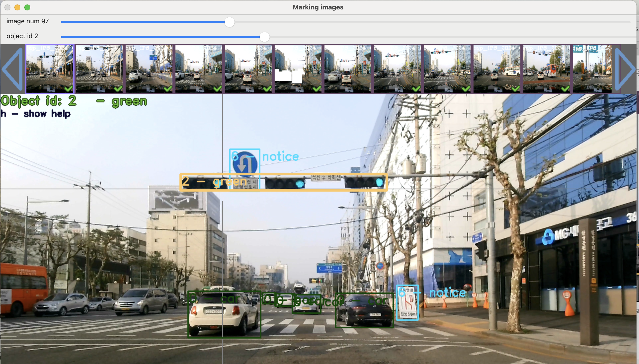The image size is (639, 364).
Task: Click the 'Object id: 2 - green' label
Action: click(x=74, y=101)
